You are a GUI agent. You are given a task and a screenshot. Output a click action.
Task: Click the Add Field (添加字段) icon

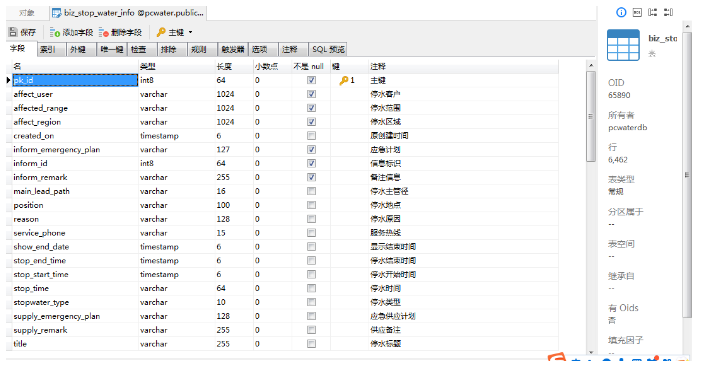(55, 32)
